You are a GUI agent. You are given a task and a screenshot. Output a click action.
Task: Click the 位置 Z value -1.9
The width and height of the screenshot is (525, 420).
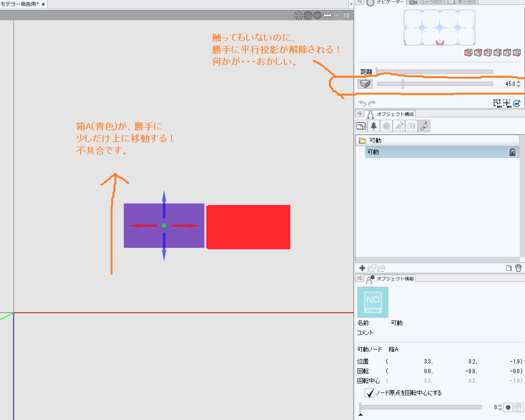pyautogui.click(x=516, y=362)
